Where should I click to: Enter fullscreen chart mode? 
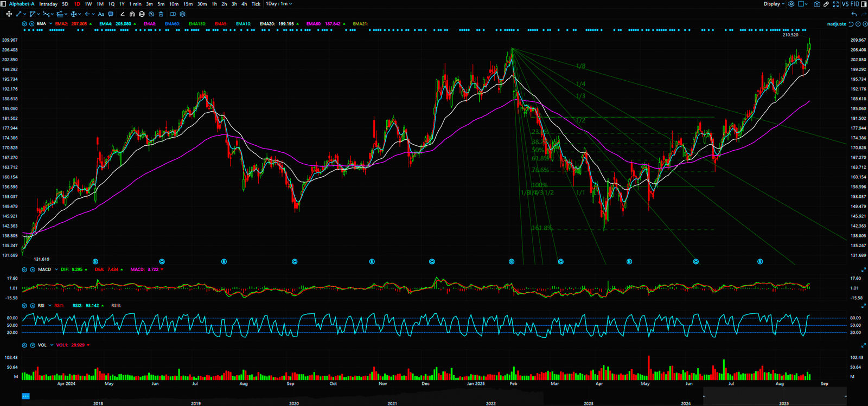click(x=835, y=4)
